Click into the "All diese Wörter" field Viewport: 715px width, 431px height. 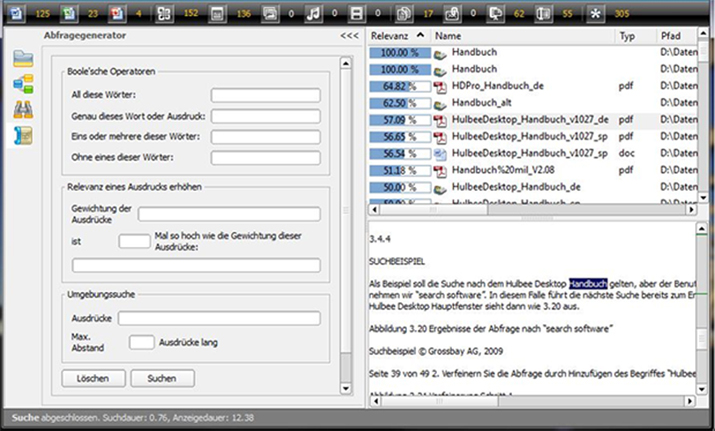point(265,96)
